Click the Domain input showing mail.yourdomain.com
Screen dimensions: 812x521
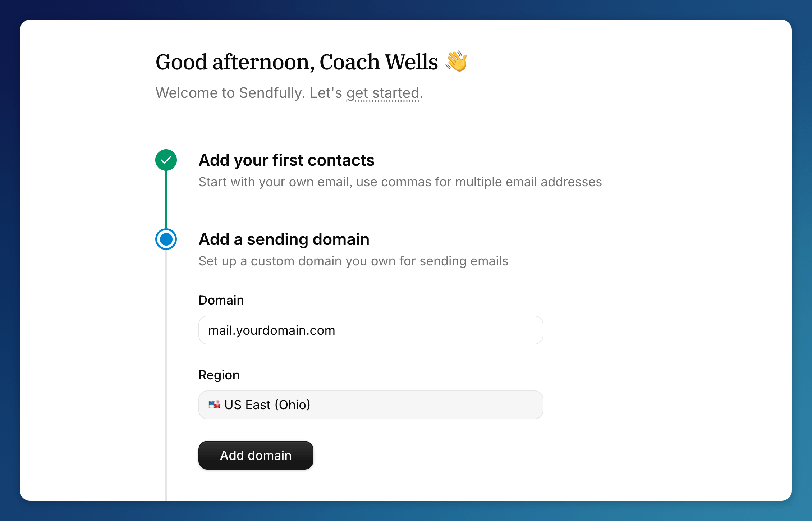[x=371, y=330]
